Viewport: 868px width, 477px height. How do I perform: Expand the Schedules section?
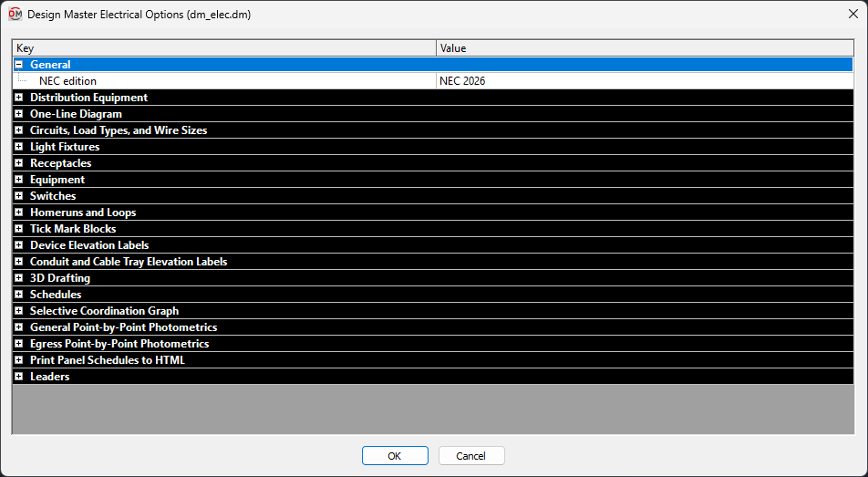[x=19, y=295]
